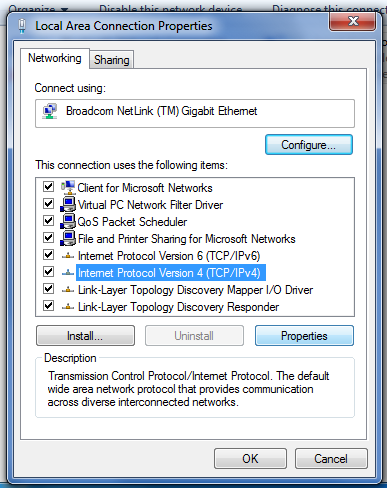Click the Broadcom network adapter icon
Viewport: 387px width, 488px height.
coord(50,111)
